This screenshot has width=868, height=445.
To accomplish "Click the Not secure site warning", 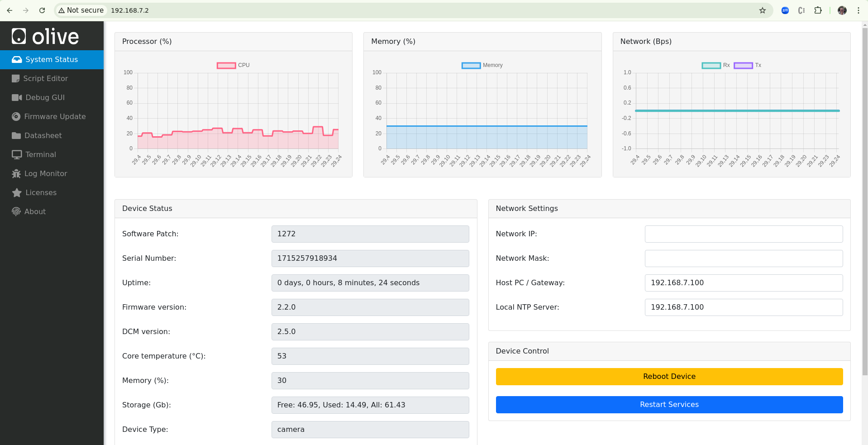I will (x=81, y=10).
